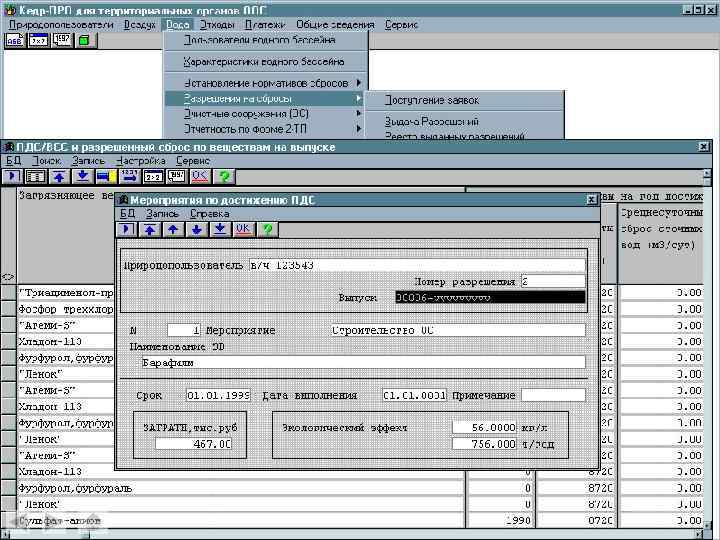Click the Номер разрешения field
The height and width of the screenshot is (540, 720).
[x=553, y=281]
